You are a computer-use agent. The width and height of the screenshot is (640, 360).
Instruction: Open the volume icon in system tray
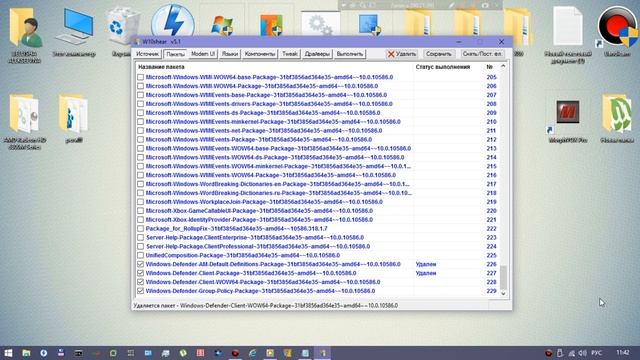pos(582,353)
